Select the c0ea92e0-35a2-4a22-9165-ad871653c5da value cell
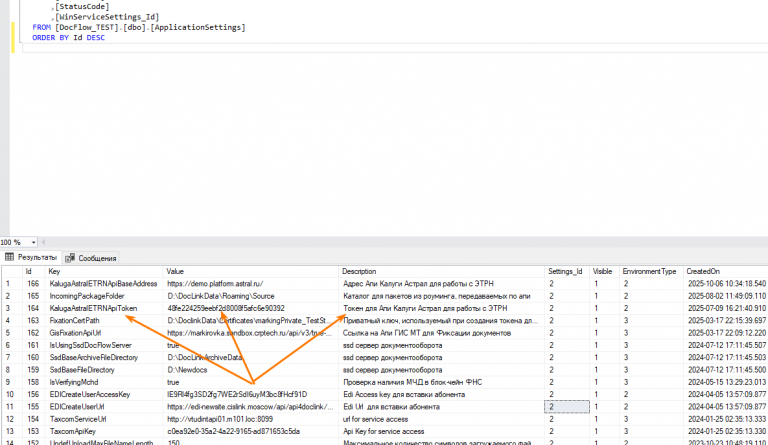This screenshot has width=768, height=445. pos(250,431)
